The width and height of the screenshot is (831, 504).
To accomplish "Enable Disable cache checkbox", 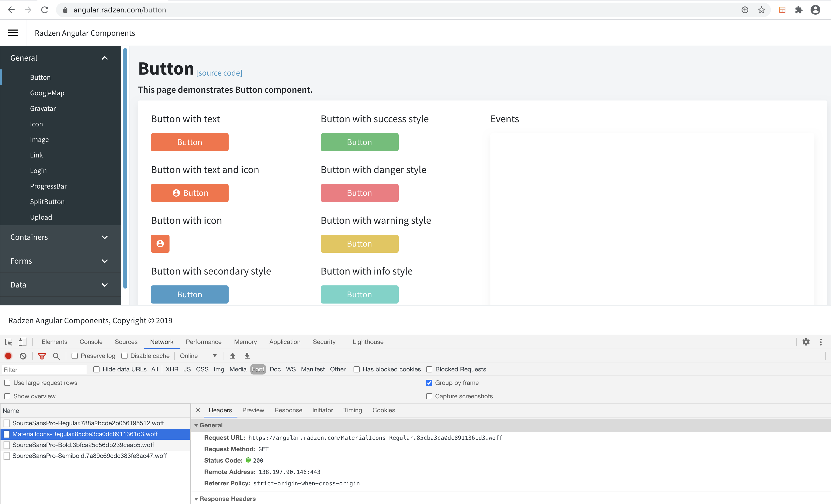I will pyautogui.click(x=124, y=356).
